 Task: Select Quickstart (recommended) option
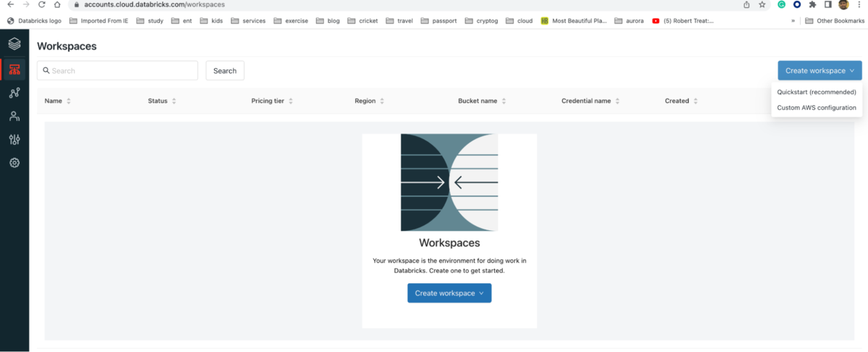pos(816,92)
